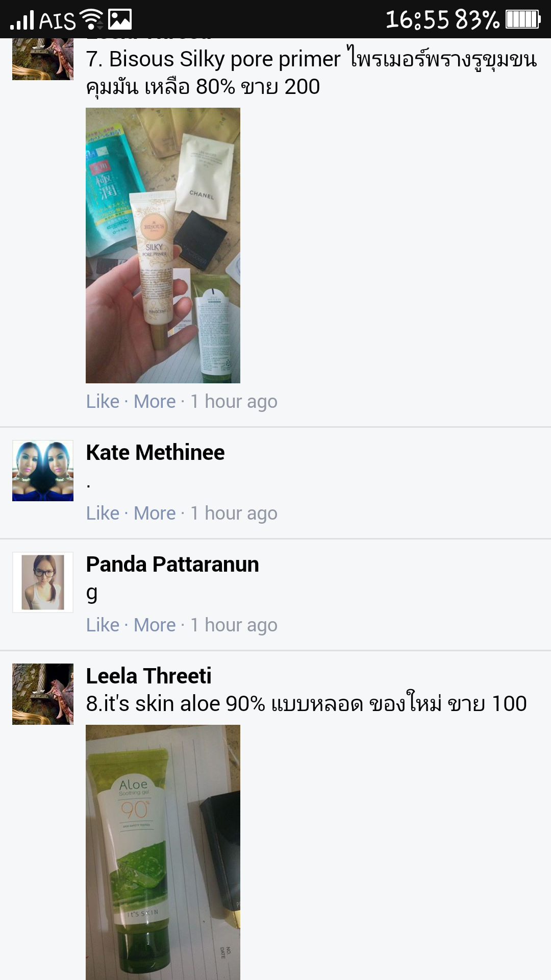The image size is (551, 980).
Task: Open Leela Threeti's avatar on Bisous comment
Action: pos(43,59)
